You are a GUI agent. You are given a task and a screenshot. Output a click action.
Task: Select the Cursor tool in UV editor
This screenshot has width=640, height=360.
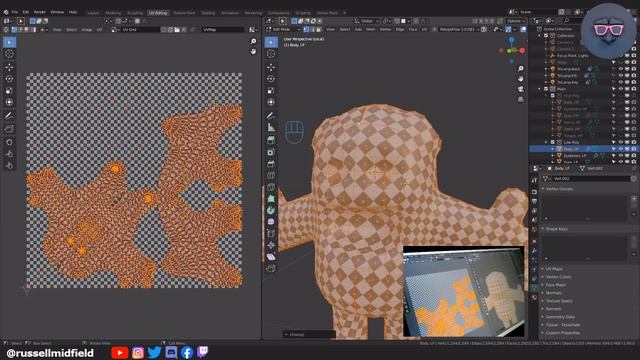(x=9, y=54)
